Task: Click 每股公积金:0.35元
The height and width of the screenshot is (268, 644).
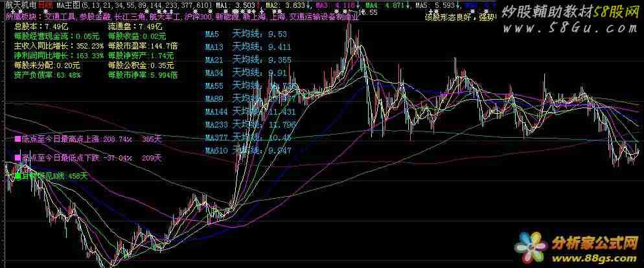Action: tap(141, 65)
